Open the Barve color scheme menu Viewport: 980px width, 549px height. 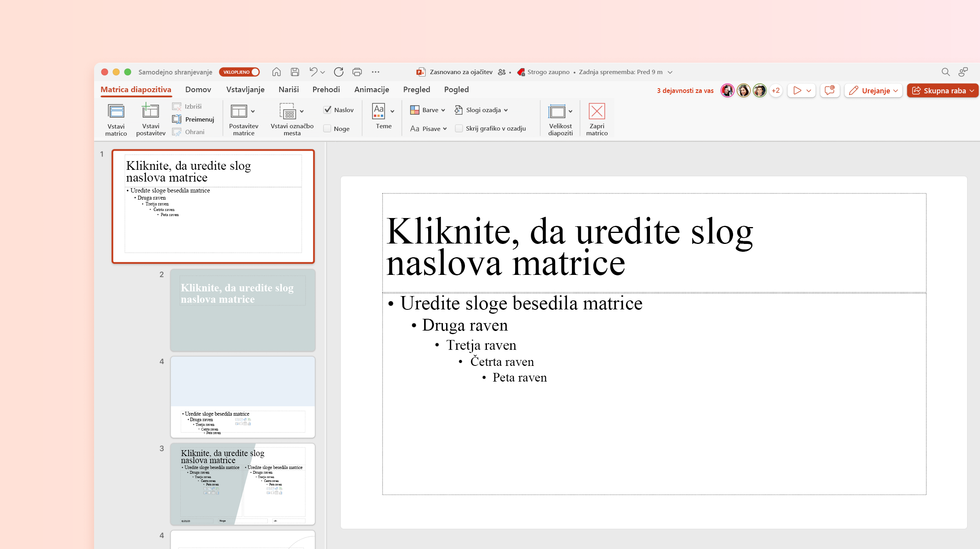coord(427,110)
